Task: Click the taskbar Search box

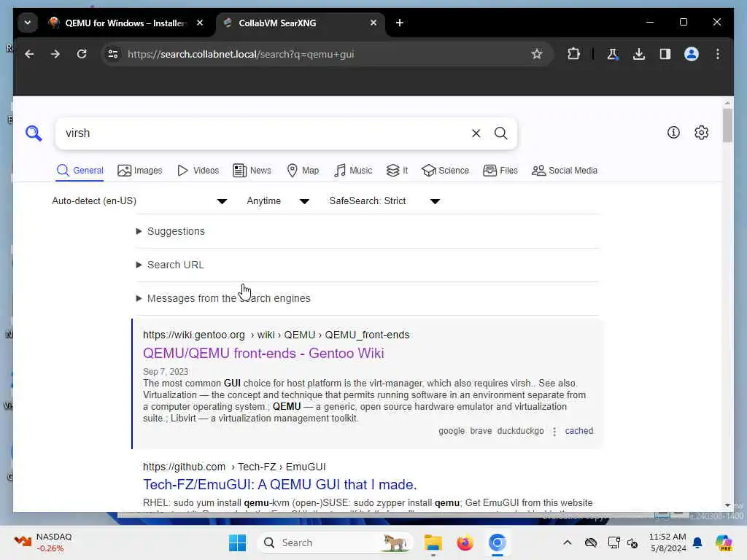Action: 335,542
